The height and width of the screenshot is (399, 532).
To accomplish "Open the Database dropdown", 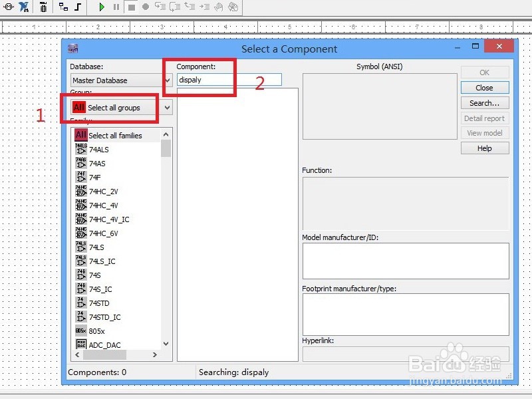I will (x=168, y=80).
